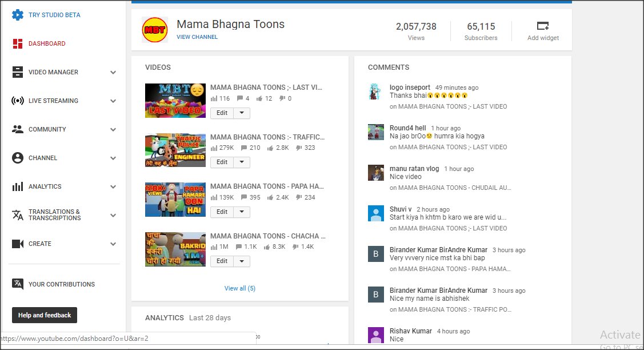This screenshot has height=350, width=644.
Task: Open the LIVE STREAMING menu item
Action: tap(53, 101)
